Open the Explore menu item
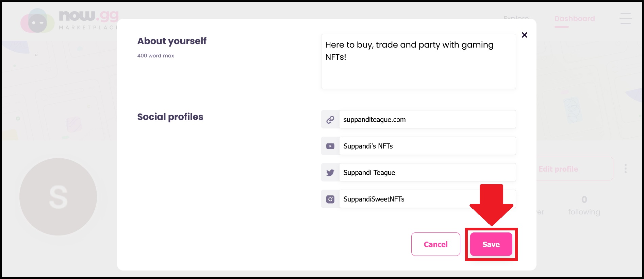The image size is (644, 279). click(516, 17)
